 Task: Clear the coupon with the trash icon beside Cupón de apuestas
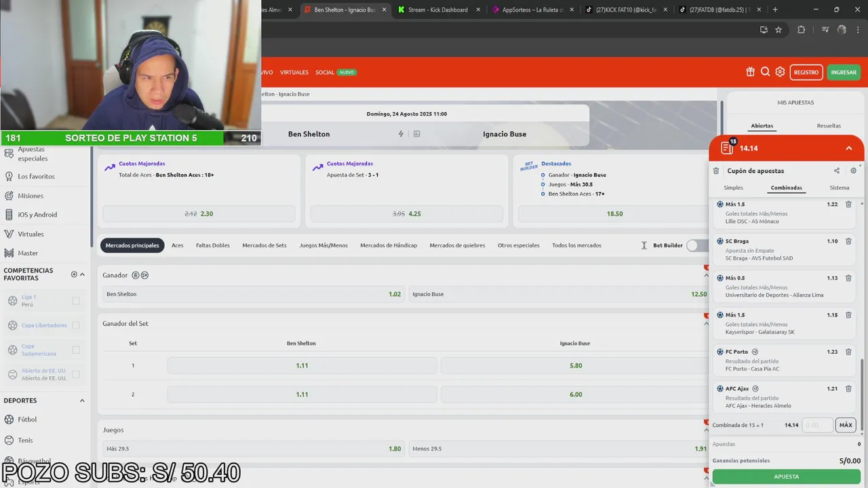716,171
